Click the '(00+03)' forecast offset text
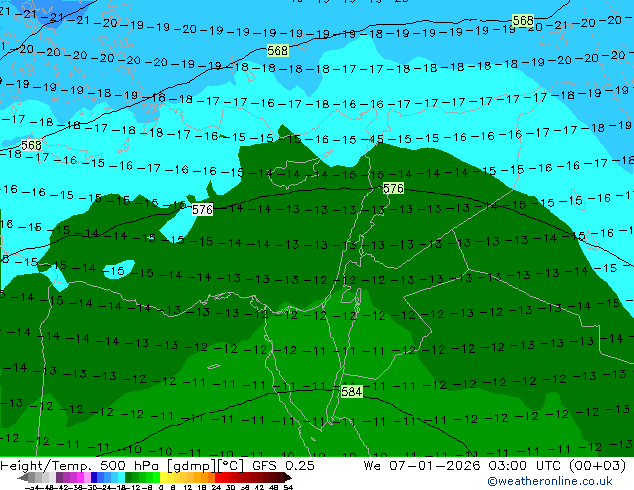This screenshot has height=490, width=634. [597, 466]
